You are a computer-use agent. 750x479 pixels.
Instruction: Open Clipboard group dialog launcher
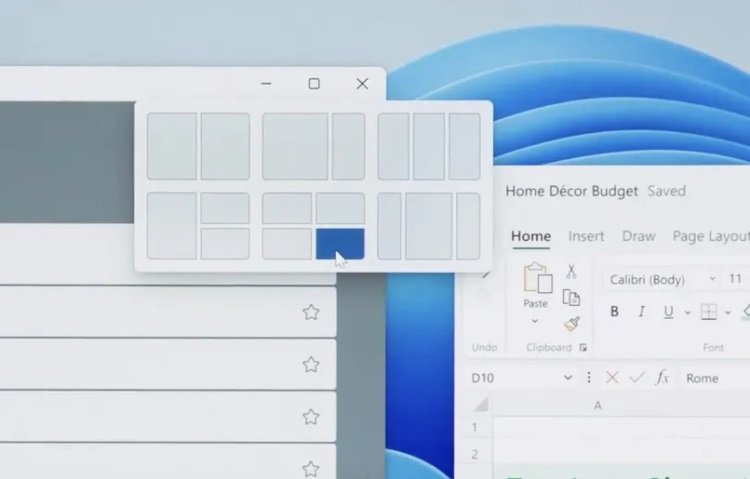pos(583,347)
